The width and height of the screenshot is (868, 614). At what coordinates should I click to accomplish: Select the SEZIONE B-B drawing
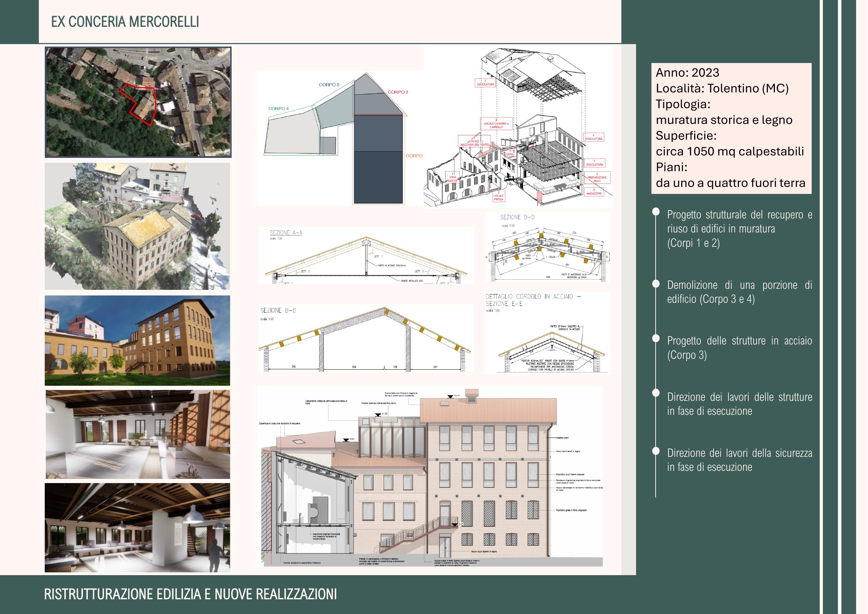click(x=366, y=338)
